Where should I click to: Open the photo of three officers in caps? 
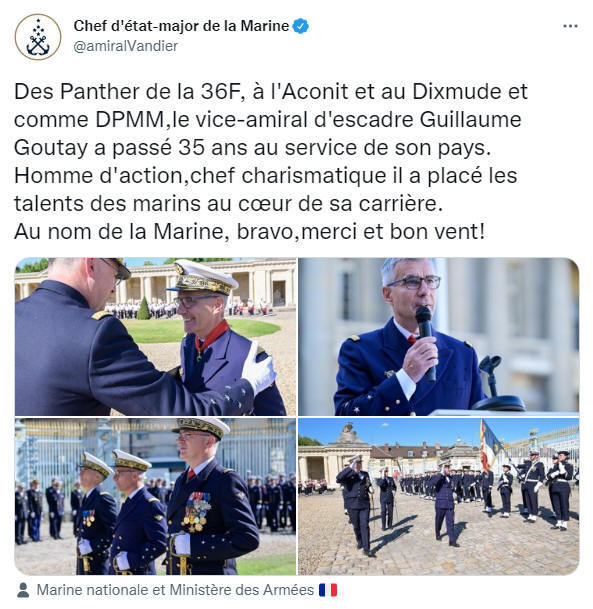tap(156, 496)
